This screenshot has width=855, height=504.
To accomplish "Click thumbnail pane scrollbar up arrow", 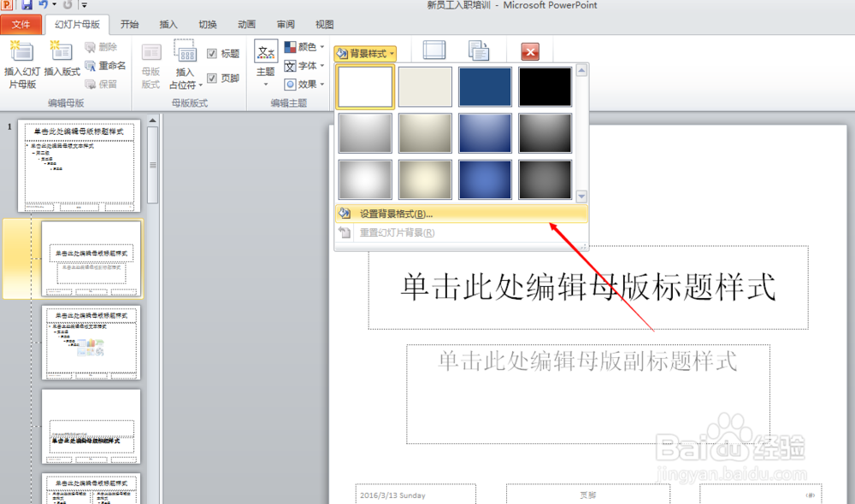I will (x=153, y=120).
